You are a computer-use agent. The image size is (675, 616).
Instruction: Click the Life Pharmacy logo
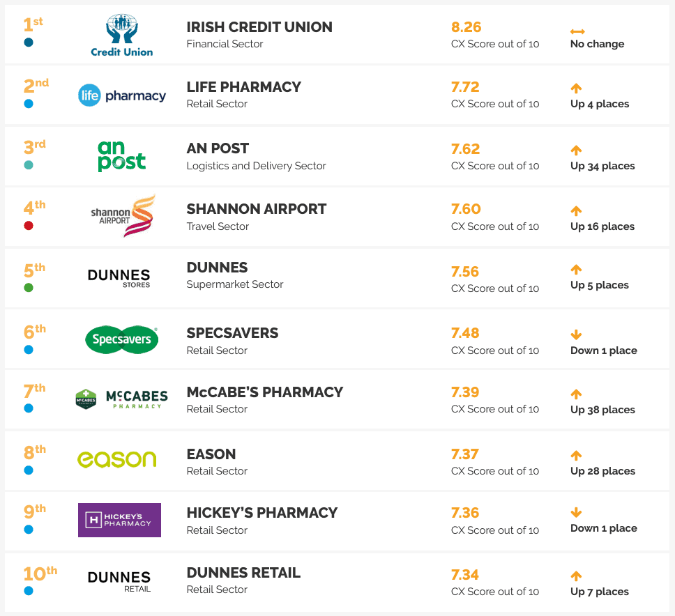(x=122, y=95)
